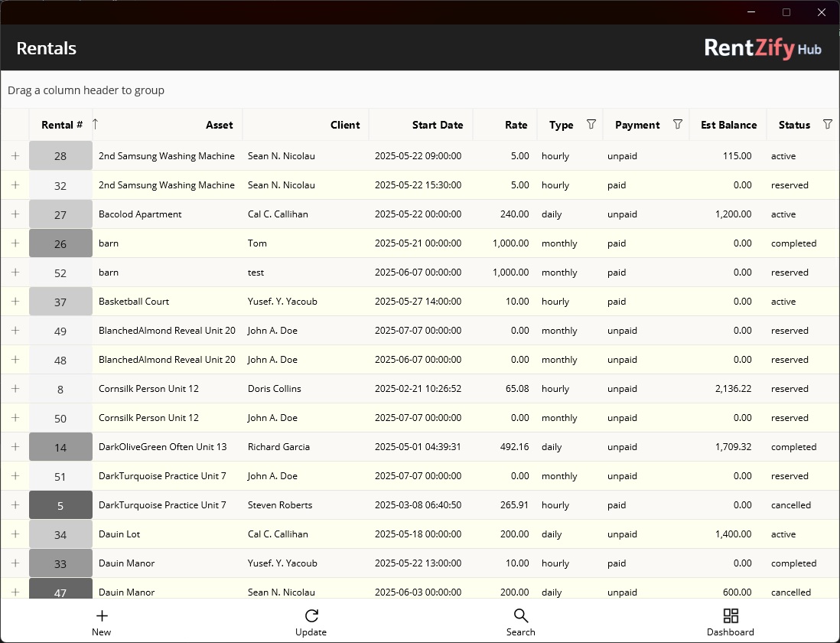Click the Search magnifier icon

[521, 615]
